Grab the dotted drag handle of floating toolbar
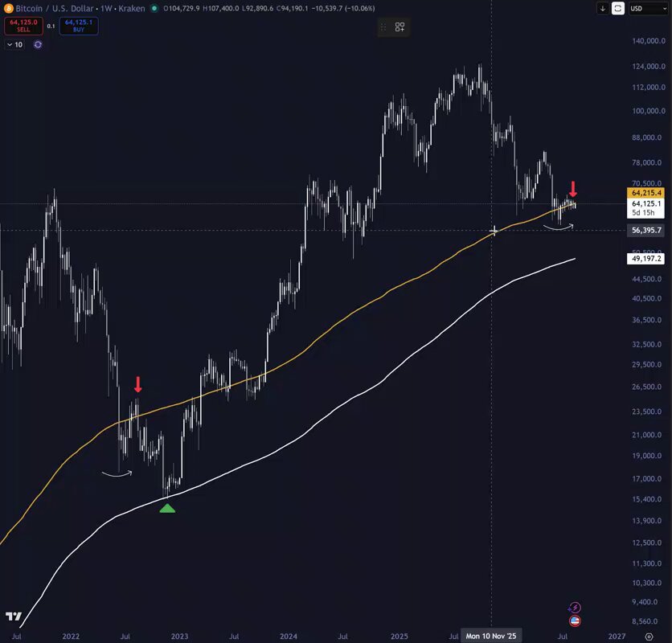The image size is (672, 643). click(x=383, y=27)
